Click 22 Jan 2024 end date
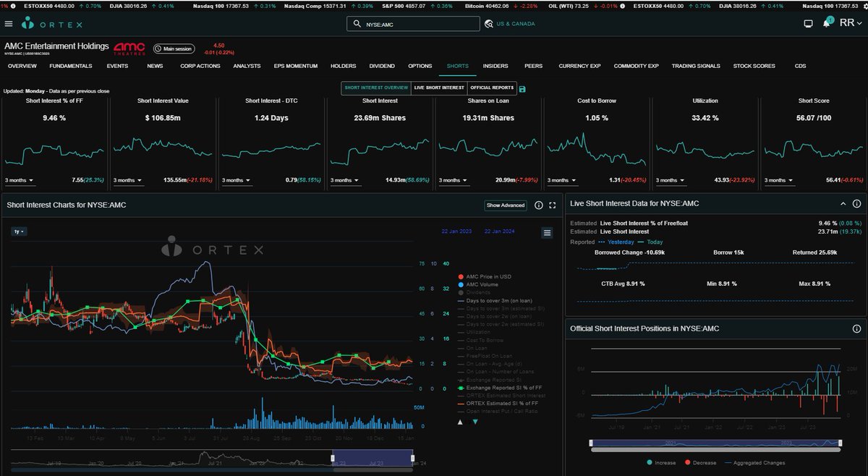The width and height of the screenshot is (868, 476). coord(499,231)
